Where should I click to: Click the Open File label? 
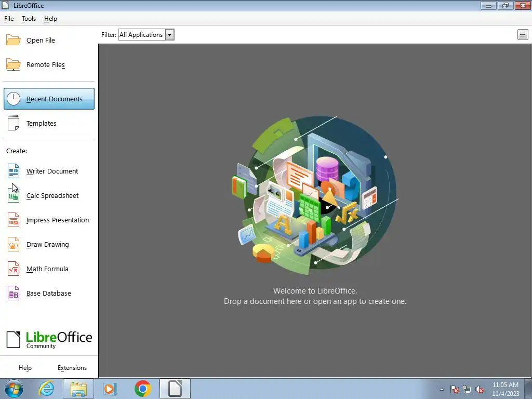coord(41,41)
